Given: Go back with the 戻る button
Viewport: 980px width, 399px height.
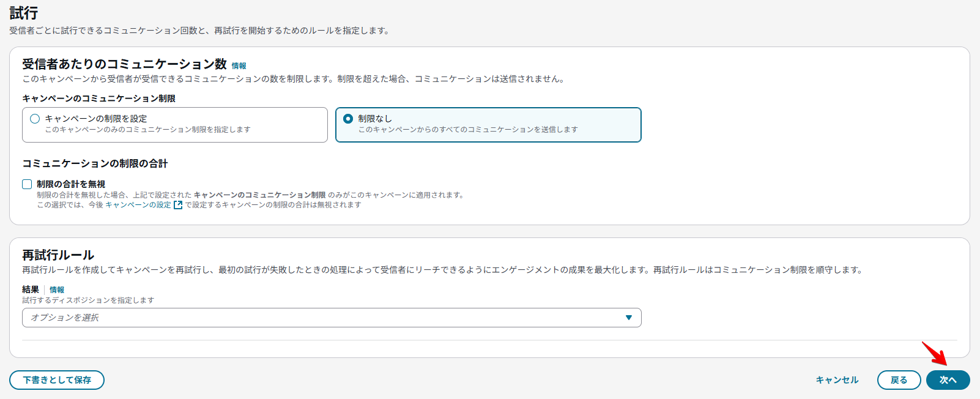Looking at the screenshot, I should [x=899, y=380].
